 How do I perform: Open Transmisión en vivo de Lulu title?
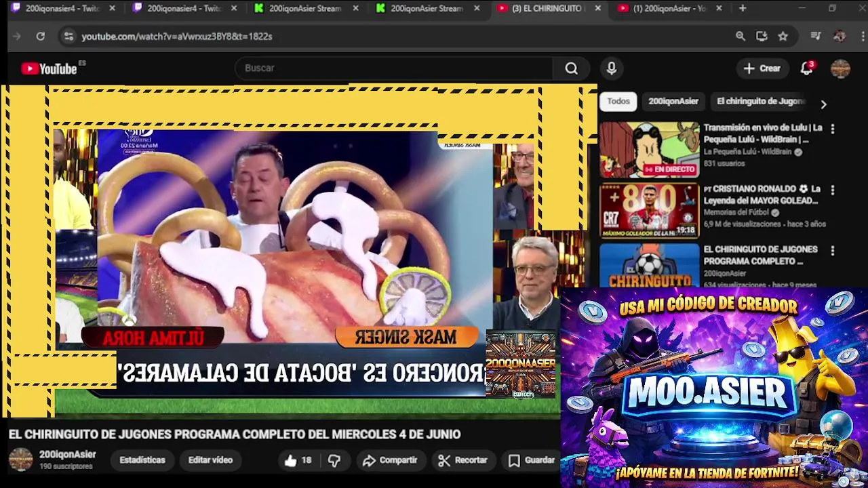click(x=763, y=134)
